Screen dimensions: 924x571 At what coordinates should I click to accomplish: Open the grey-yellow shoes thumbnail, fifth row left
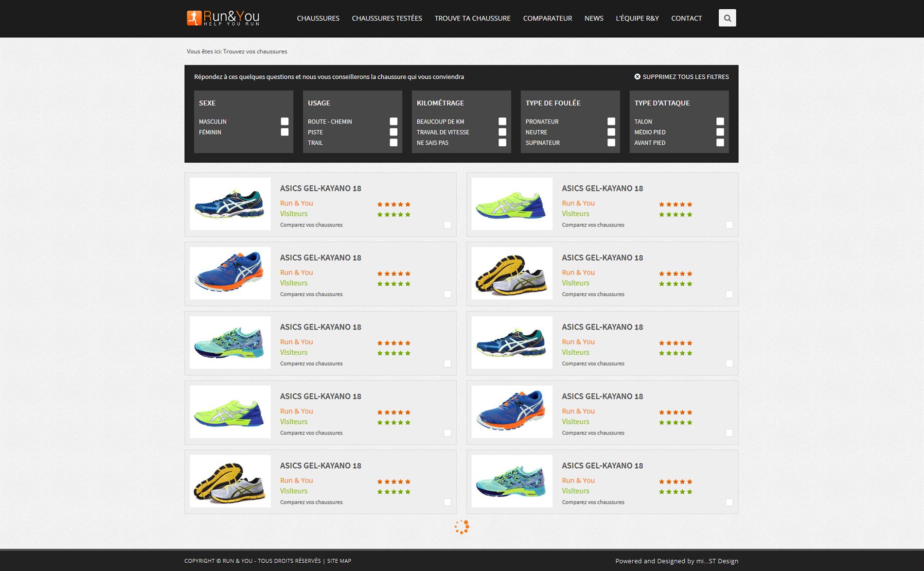230,481
